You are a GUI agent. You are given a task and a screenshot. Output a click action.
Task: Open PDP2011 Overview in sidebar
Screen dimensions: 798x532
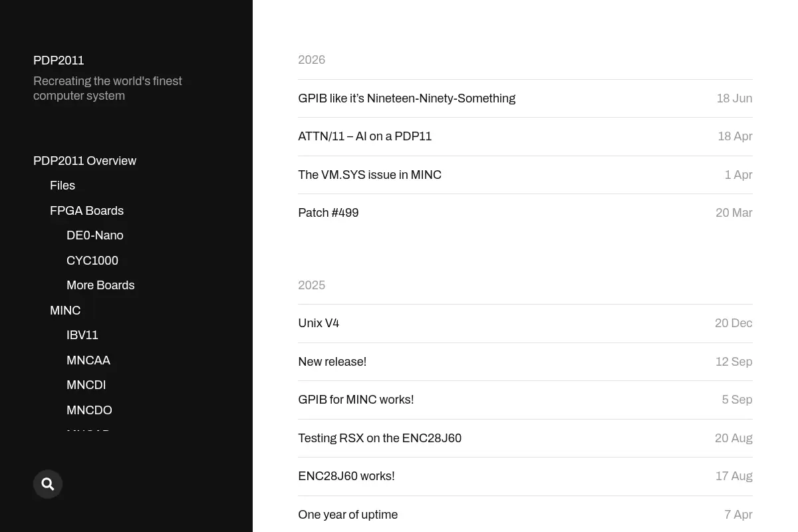pos(84,161)
